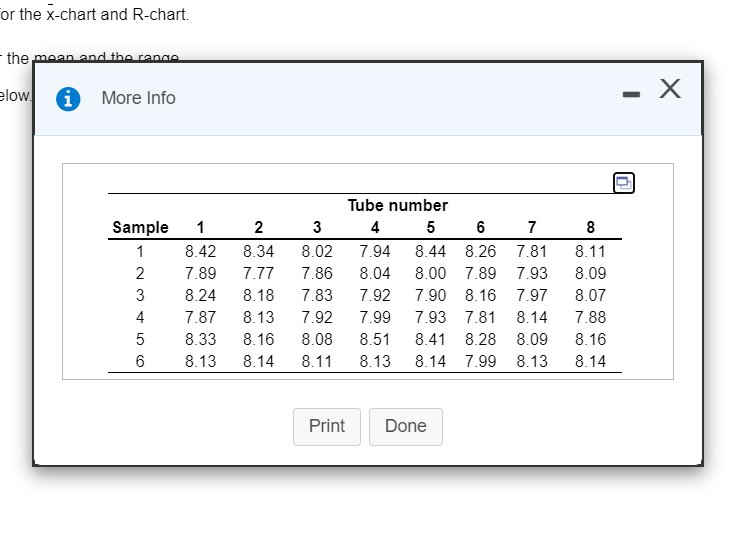740x536 pixels.
Task: Click the Done button
Action: click(405, 426)
